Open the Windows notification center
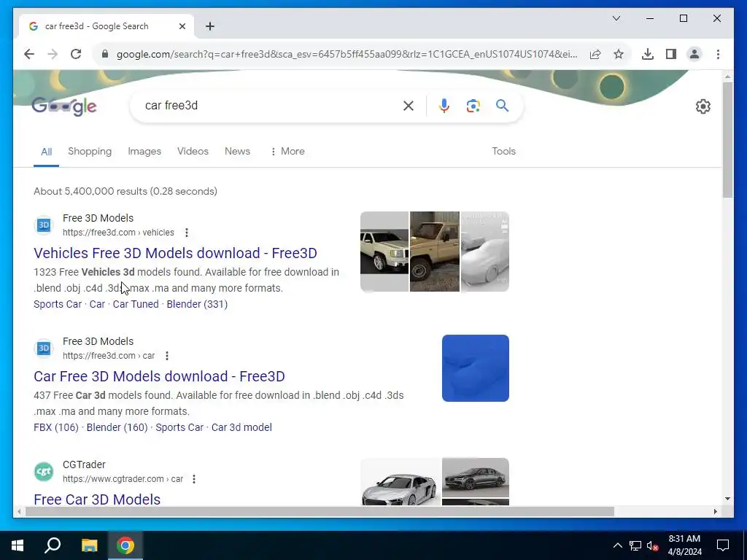 pyautogui.click(x=723, y=545)
